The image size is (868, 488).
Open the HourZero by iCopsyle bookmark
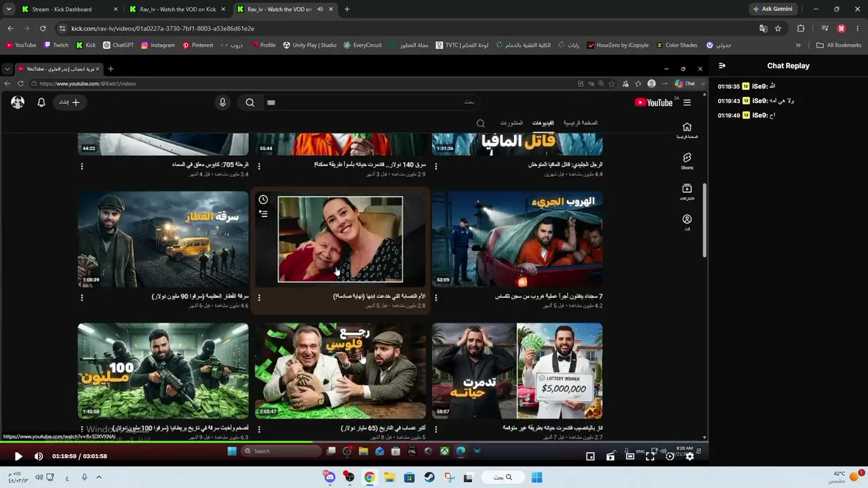click(618, 45)
